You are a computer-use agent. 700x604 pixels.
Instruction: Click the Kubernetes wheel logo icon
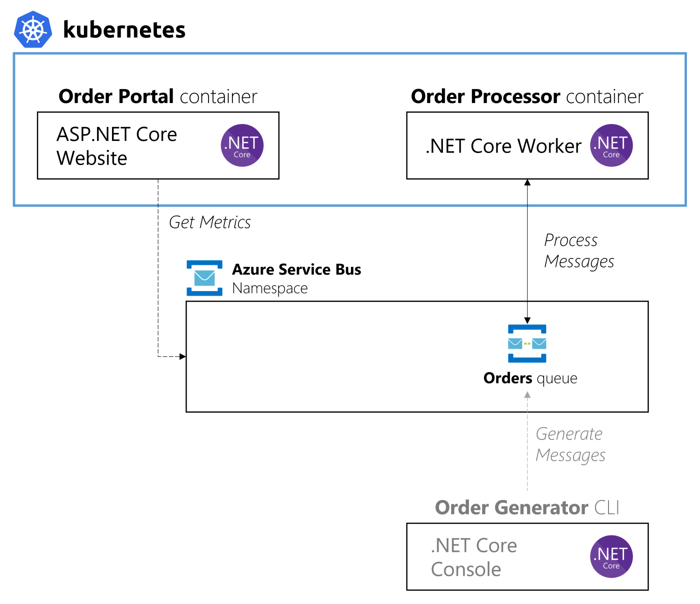[x=33, y=29]
